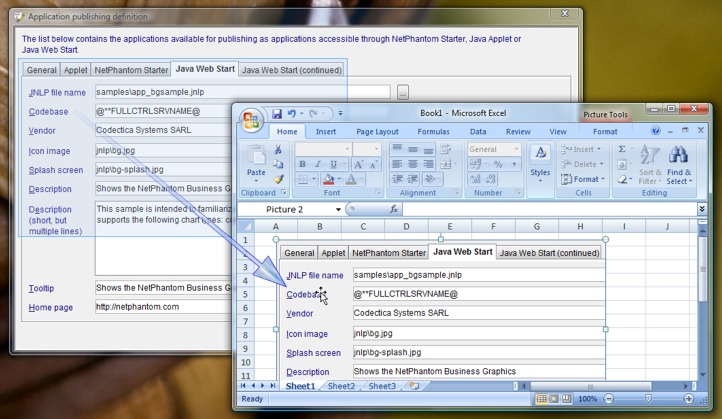Insert a new worksheet tab
Image resolution: width=722 pixels, height=419 pixels.
coord(414,386)
